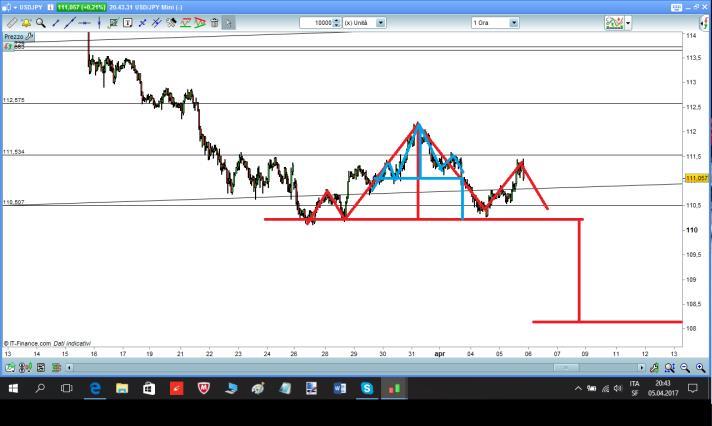Click the zoom-fit magnifier icon at bottom right
The height and width of the screenshot is (426, 712).
(x=670, y=367)
